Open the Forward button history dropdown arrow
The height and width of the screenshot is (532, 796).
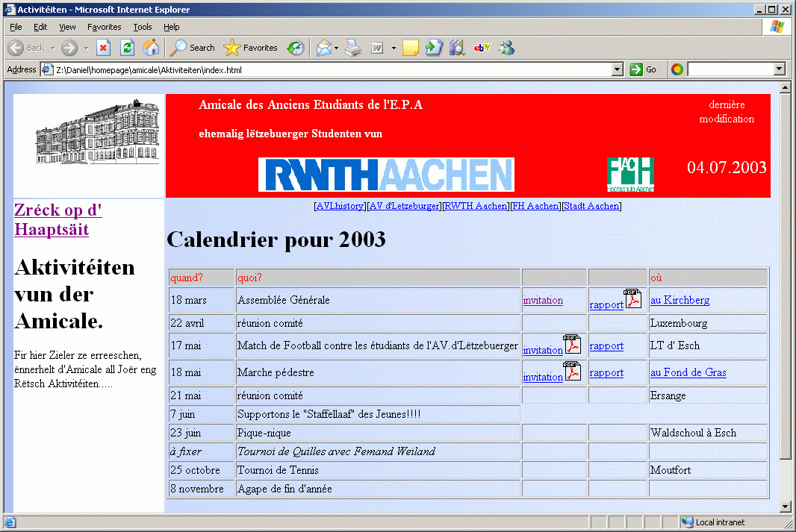[86, 48]
